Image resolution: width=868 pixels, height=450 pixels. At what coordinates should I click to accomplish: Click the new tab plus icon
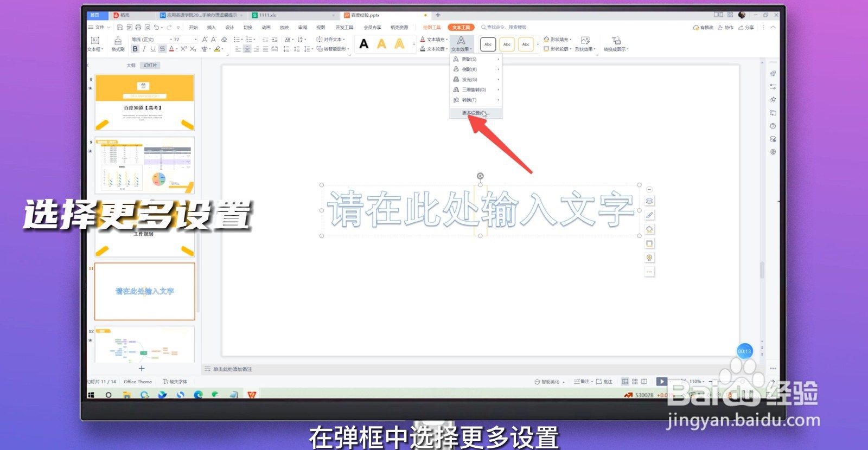(438, 15)
